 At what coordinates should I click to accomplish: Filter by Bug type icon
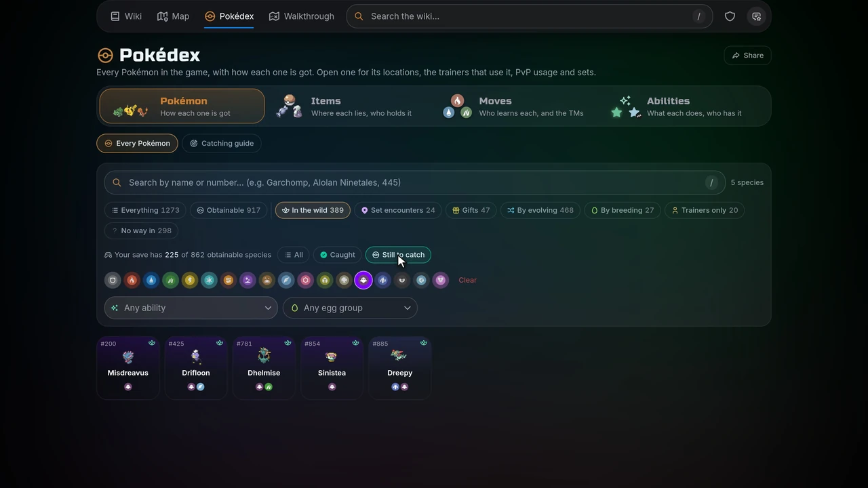coord(325,280)
